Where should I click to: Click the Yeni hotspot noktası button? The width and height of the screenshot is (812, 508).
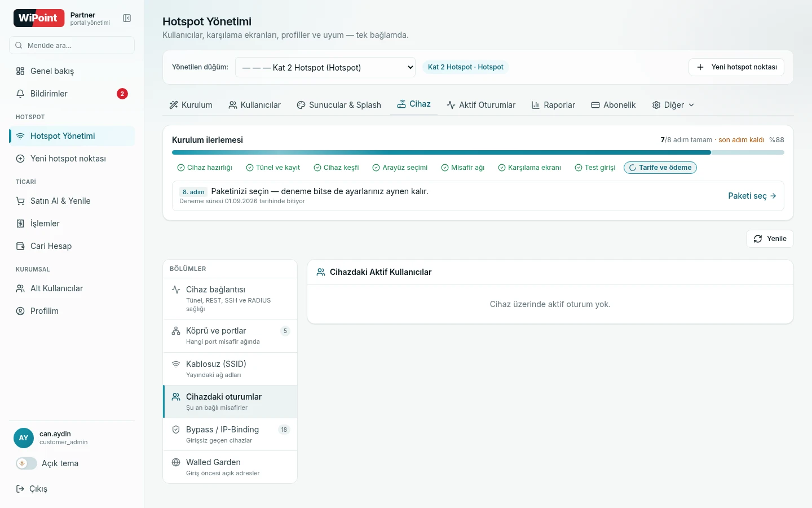736,67
